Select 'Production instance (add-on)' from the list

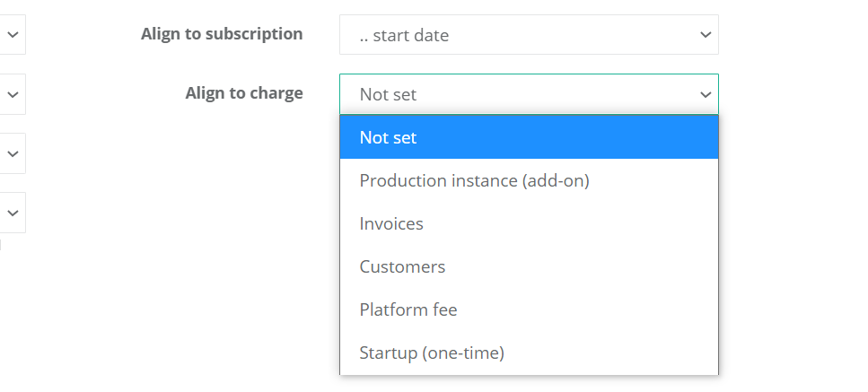[474, 180]
